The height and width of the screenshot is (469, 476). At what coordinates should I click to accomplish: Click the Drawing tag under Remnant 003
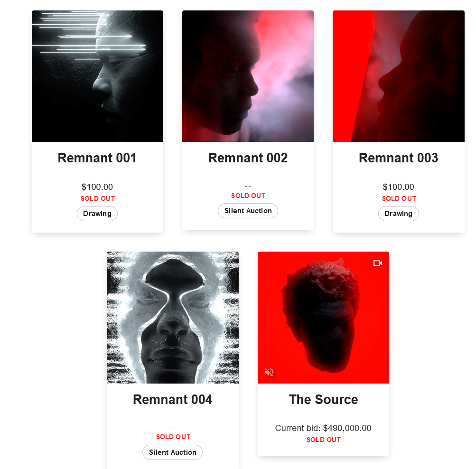[398, 214]
